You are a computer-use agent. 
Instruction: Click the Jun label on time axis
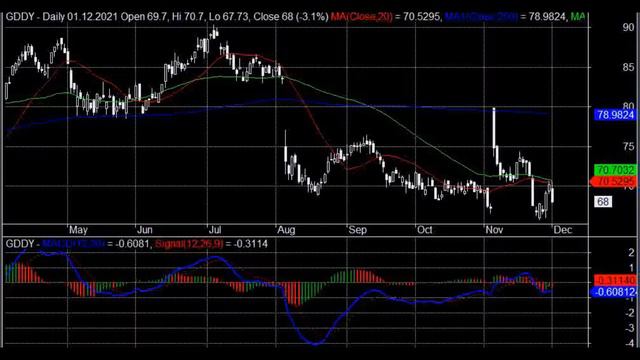[144, 230]
